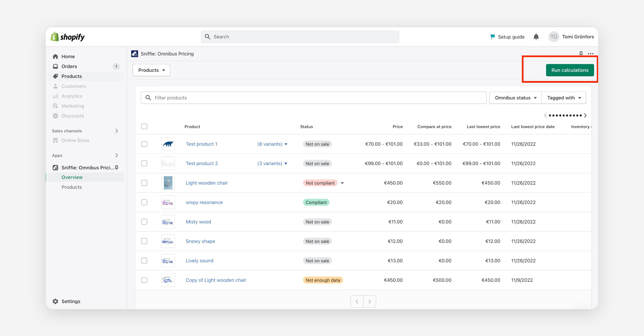The height and width of the screenshot is (336, 644).
Task: Select the Light wooden chair row checkbox
Action: pyautogui.click(x=144, y=183)
